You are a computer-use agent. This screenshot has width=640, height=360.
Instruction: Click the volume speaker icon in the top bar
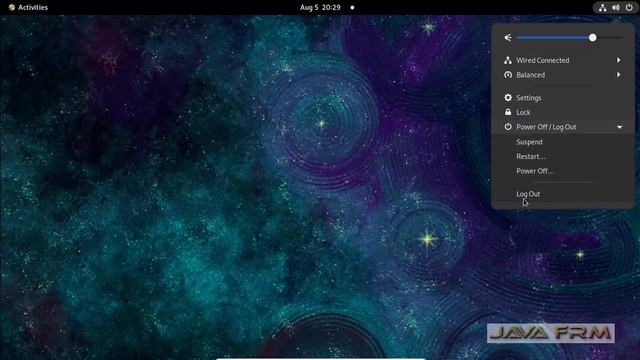(616, 7)
